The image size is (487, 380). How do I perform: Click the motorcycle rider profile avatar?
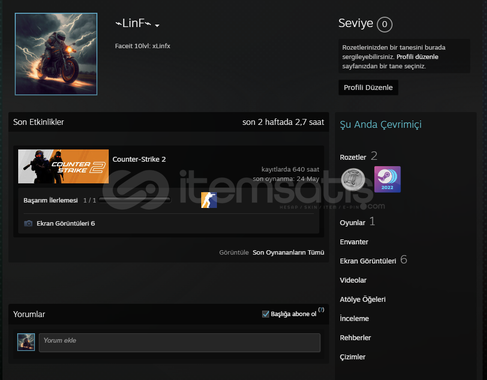point(56,54)
